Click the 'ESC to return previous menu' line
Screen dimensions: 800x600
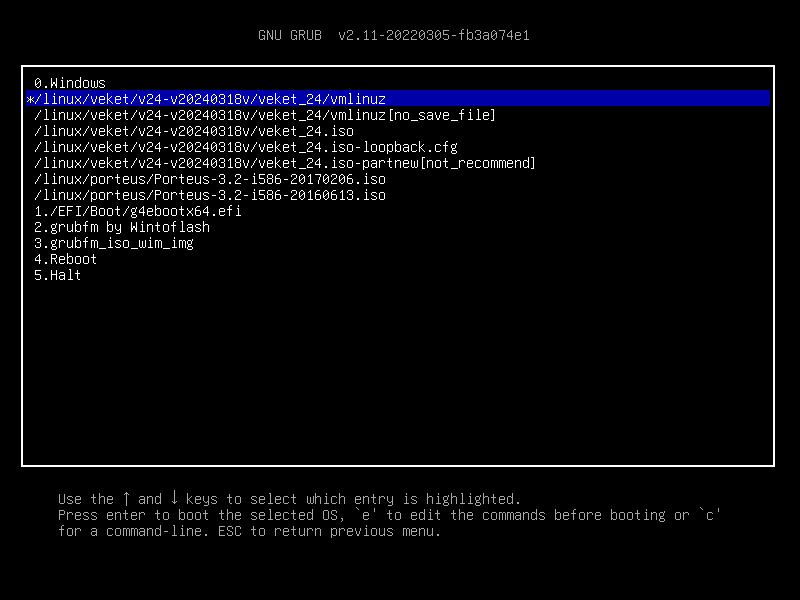click(x=249, y=531)
